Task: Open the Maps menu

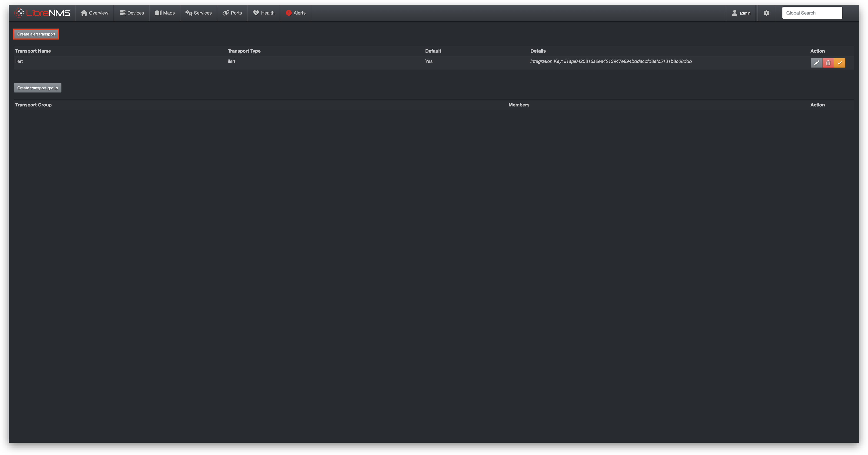Action: pyautogui.click(x=165, y=13)
